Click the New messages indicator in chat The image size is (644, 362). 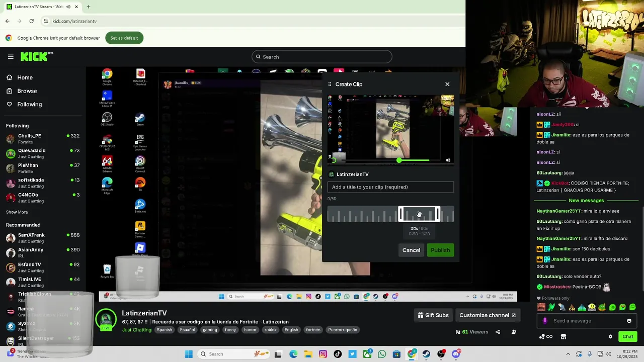tap(586, 201)
